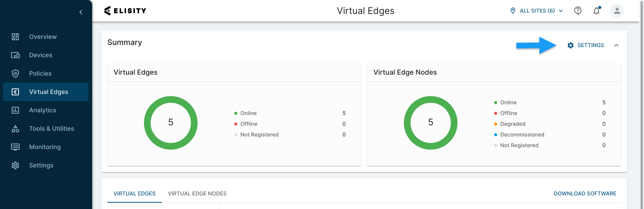Open the help question mark icon
Image resolution: width=644 pixels, height=209 pixels.
click(577, 11)
